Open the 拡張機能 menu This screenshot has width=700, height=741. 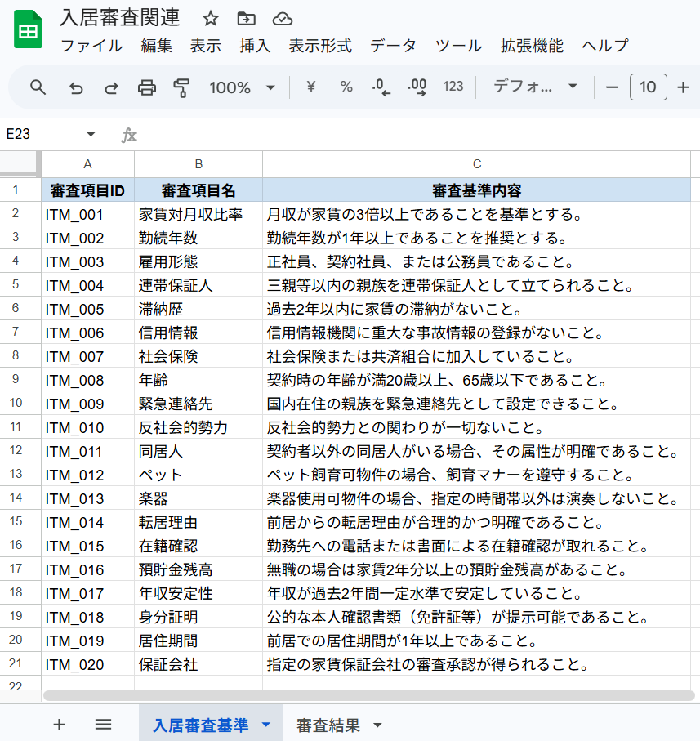click(x=532, y=46)
